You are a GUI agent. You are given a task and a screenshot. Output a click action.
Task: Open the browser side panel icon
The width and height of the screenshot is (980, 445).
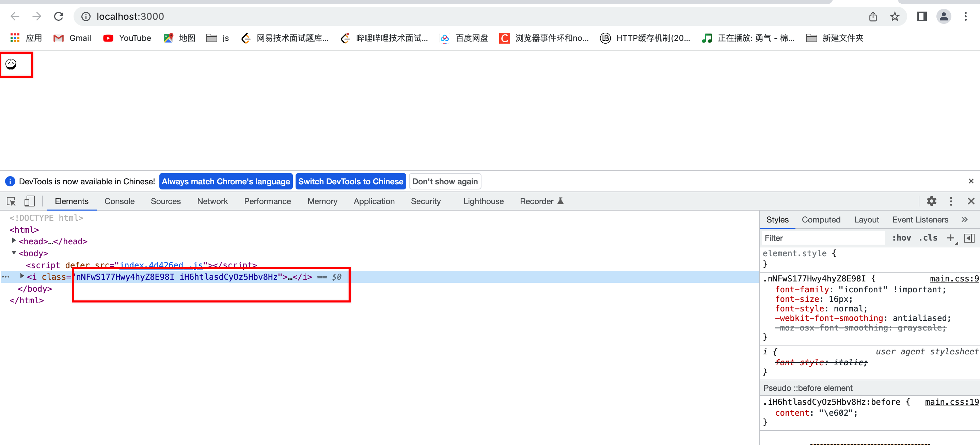tap(921, 16)
